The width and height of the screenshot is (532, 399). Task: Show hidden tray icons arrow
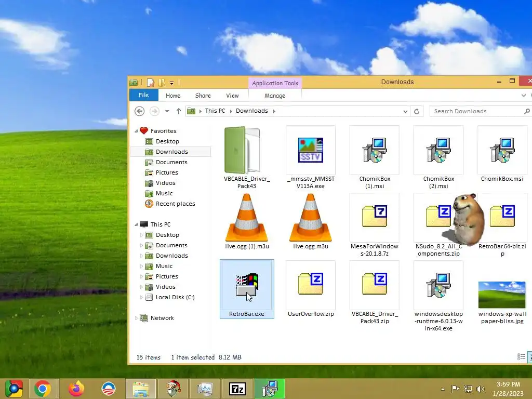point(443,389)
